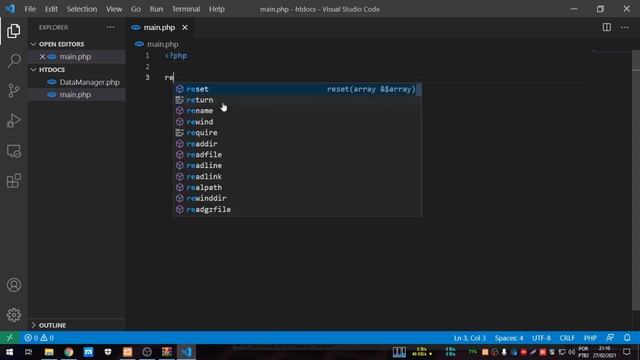
Task: Open the Run menu
Action: pyautogui.click(x=156, y=9)
